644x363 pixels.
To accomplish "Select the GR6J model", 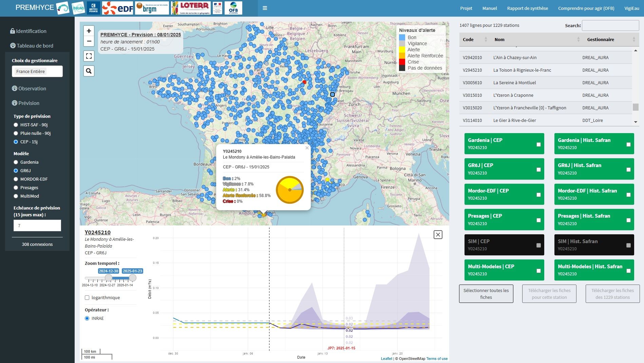I will (x=16, y=170).
